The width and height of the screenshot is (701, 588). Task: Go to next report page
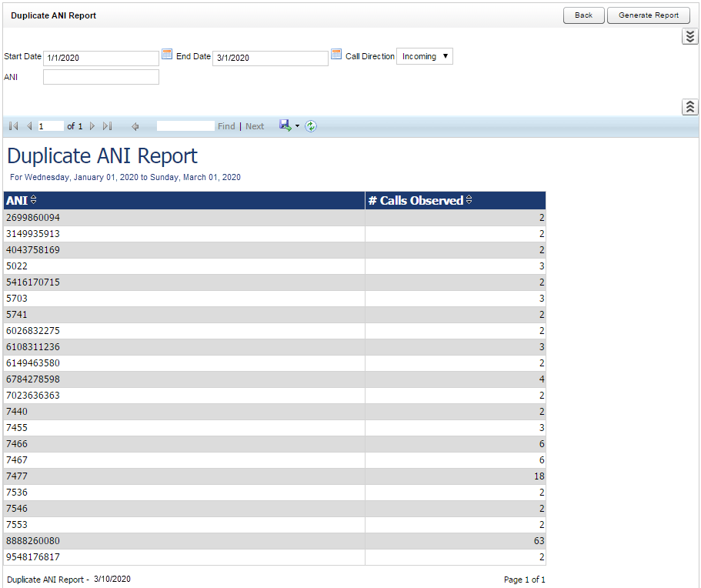point(92,126)
